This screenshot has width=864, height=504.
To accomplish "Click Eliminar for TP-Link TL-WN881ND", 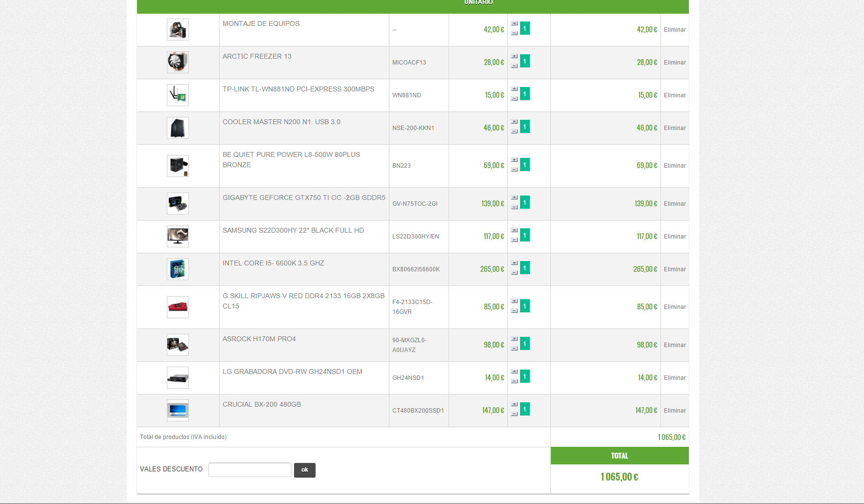I will (675, 95).
